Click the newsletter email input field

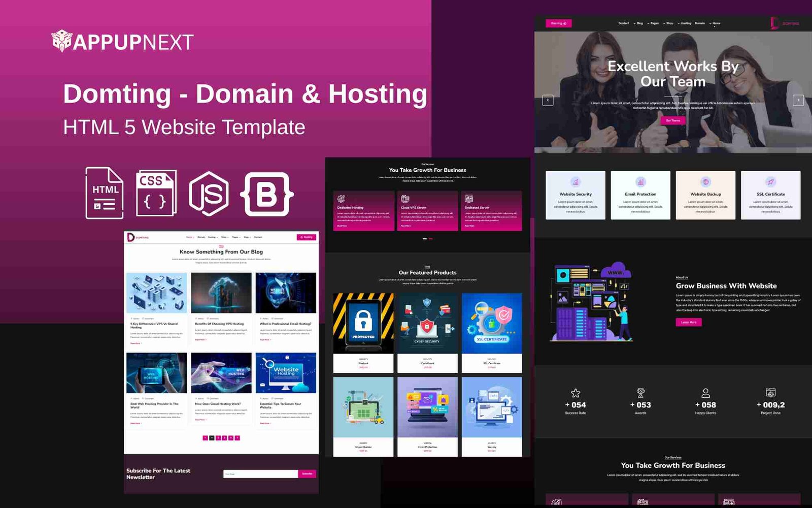(x=260, y=473)
